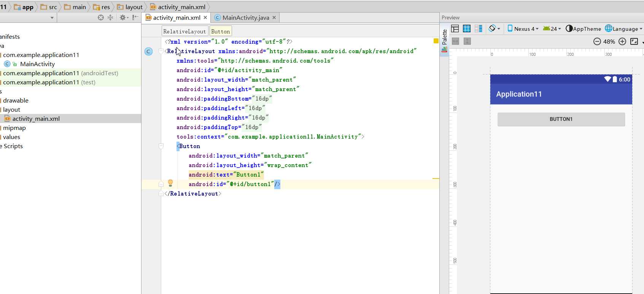This screenshot has width=644, height=294.
Task: Select Gradle Scripts node in tree
Action: point(11,146)
